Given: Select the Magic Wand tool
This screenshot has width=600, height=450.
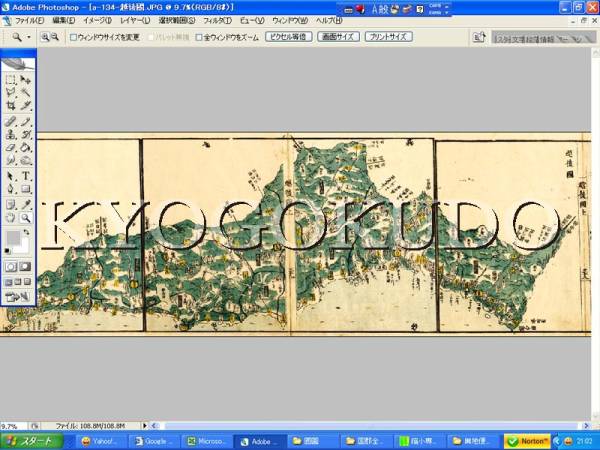Looking at the screenshot, I should 25,92.
